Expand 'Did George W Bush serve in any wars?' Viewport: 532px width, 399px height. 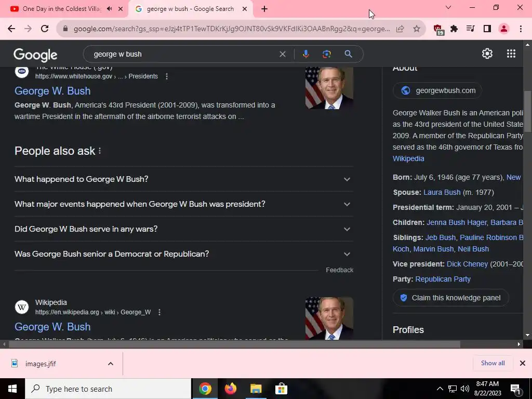coord(184,229)
